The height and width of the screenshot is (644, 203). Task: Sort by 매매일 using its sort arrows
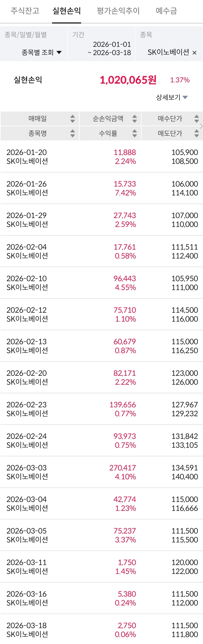pos(72,119)
